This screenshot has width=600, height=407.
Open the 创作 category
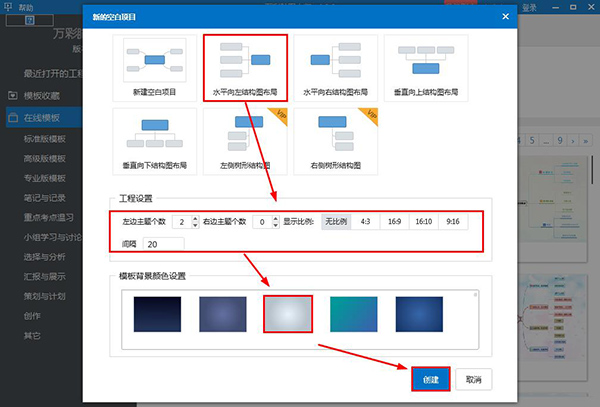coord(32,316)
